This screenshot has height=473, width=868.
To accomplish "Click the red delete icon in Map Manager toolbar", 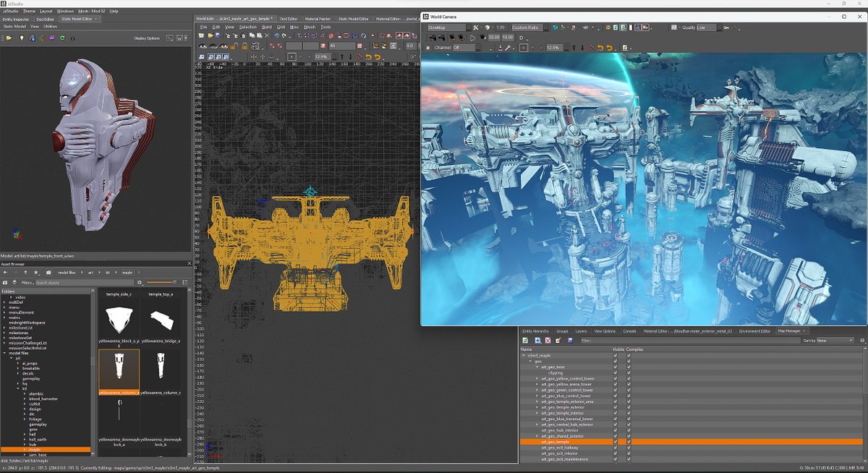I will [548, 340].
